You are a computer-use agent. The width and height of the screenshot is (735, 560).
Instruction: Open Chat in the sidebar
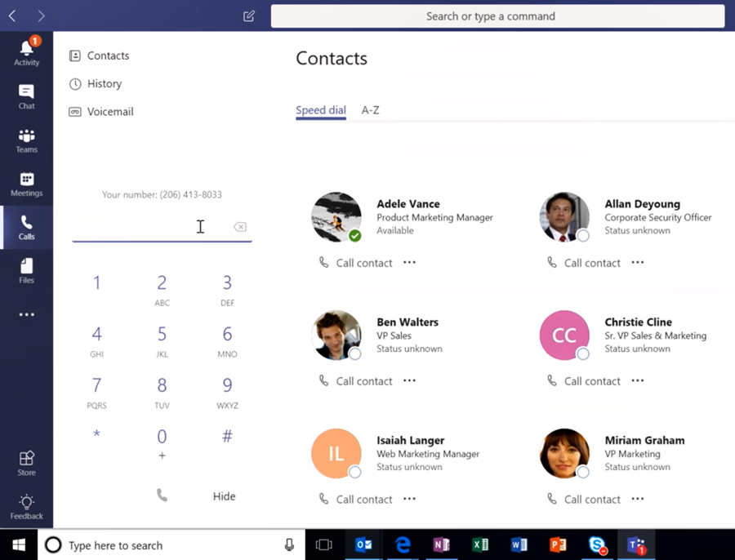[x=27, y=97]
